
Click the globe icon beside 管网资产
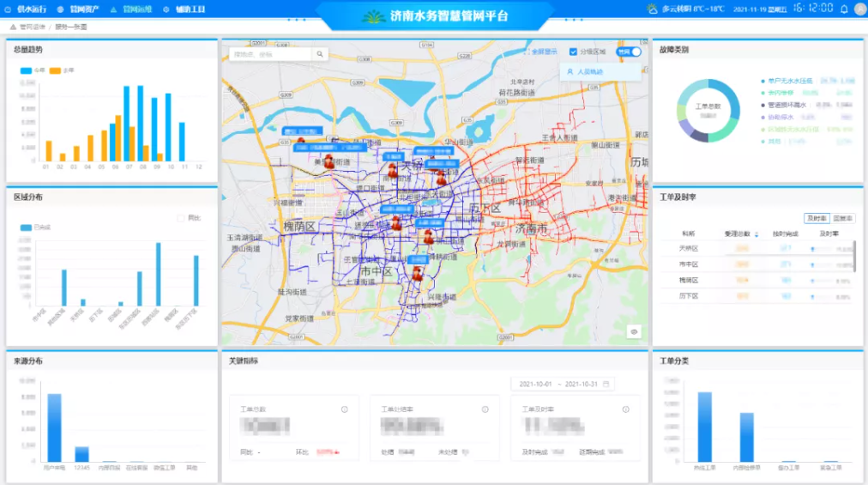60,9
